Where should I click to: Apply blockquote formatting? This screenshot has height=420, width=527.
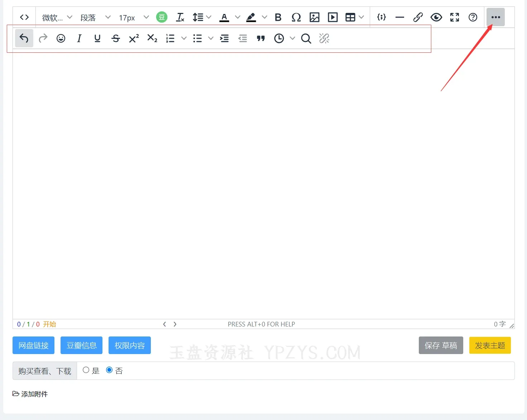(261, 38)
